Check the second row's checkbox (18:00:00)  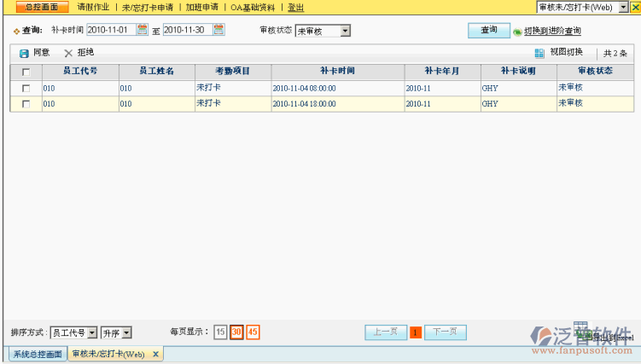tap(26, 104)
